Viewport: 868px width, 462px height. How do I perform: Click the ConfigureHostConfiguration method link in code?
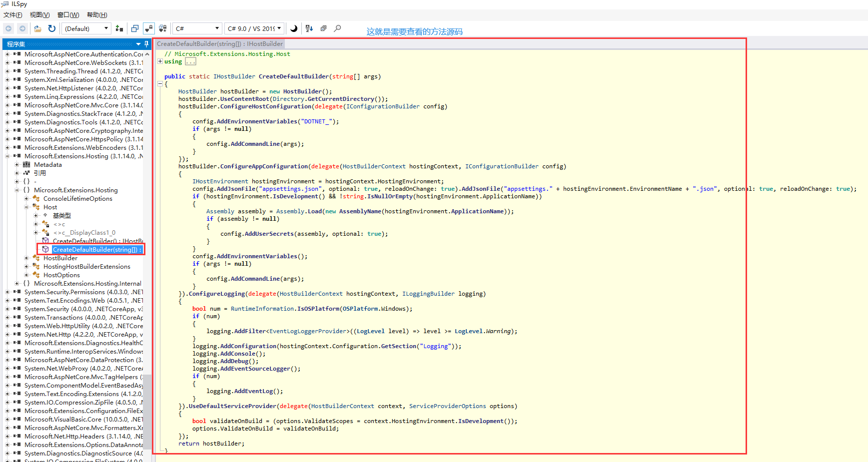(266, 106)
